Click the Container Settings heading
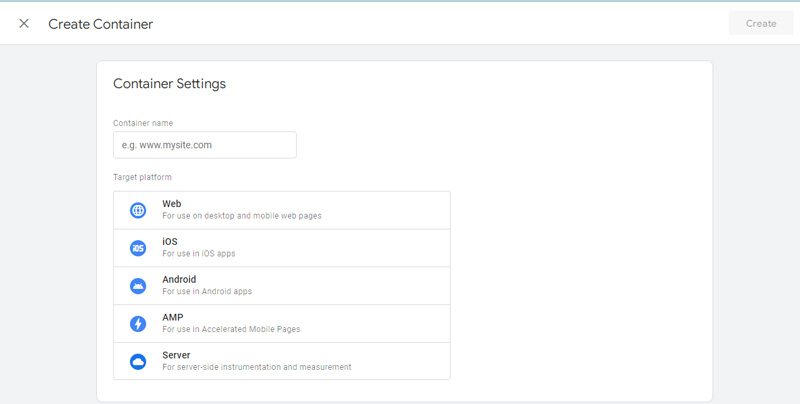The height and width of the screenshot is (404, 800). [169, 84]
